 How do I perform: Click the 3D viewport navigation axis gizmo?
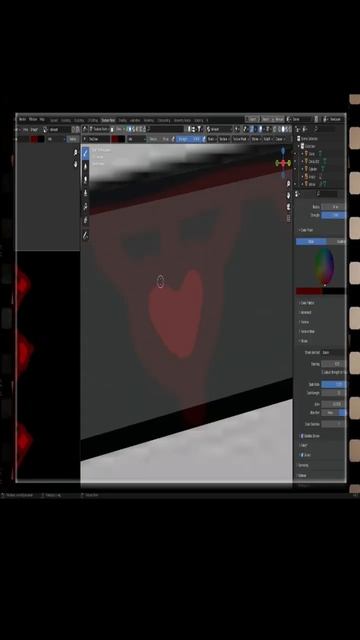coord(283,163)
